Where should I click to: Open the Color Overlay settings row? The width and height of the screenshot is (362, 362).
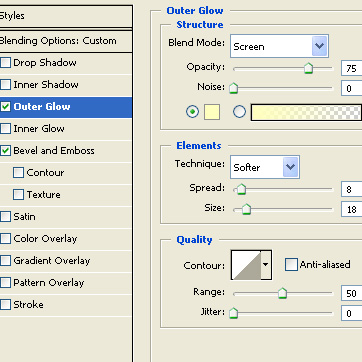pos(66,239)
